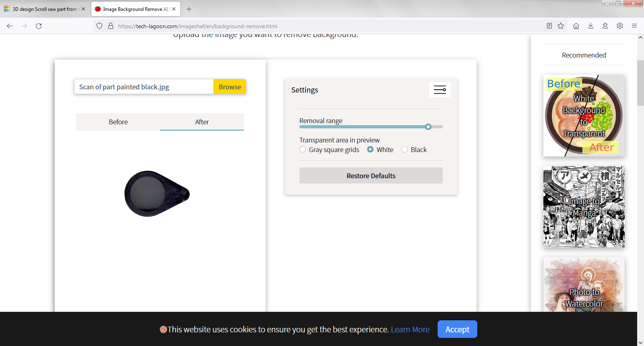Select the Image Background Remove AI tab
Viewport: 644px width, 346px height.
tap(136, 9)
